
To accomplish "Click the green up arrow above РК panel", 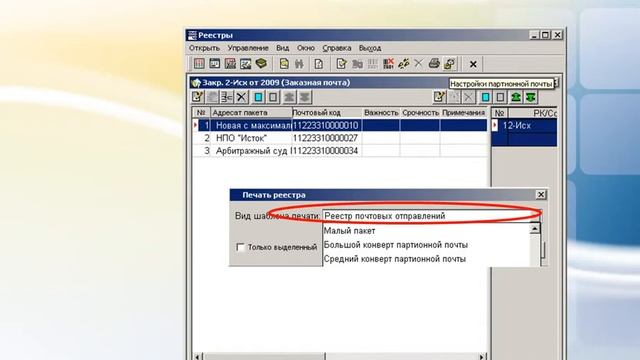I will [x=516, y=97].
